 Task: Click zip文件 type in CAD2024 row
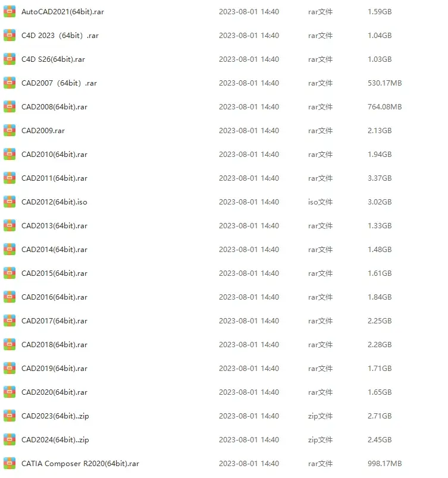[320, 440]
